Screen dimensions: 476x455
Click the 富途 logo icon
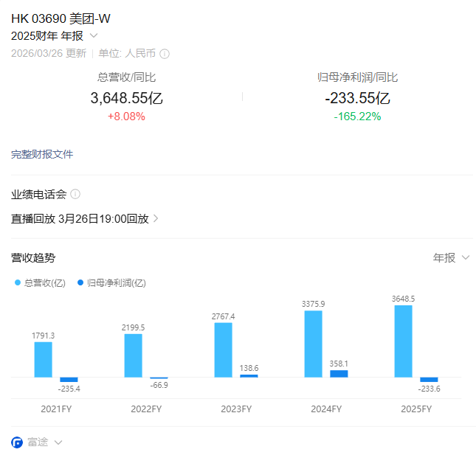pos(17,442)
